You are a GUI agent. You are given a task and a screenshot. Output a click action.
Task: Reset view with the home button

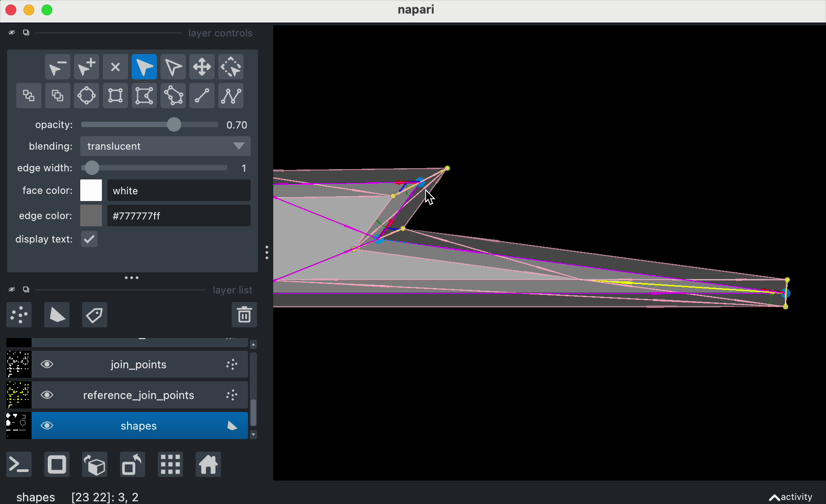pyautogui.click(x=208, y=464)
